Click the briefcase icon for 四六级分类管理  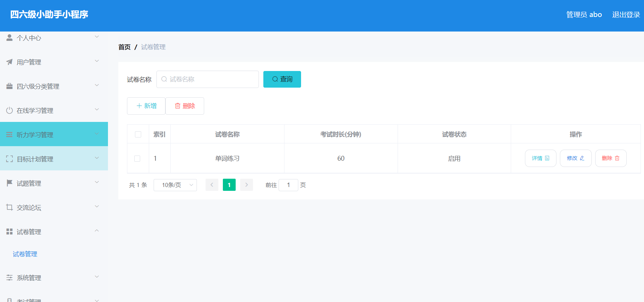9,86
